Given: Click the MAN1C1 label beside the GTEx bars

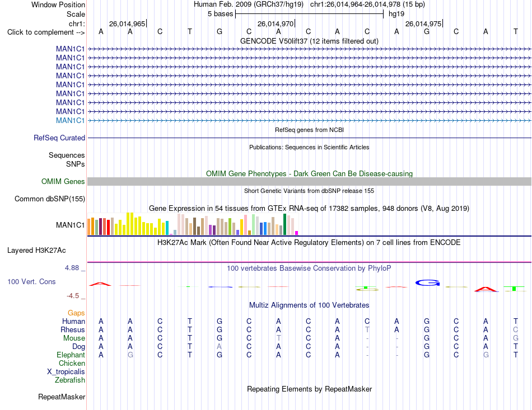Looking at the screenshot, I should (70, 225).
